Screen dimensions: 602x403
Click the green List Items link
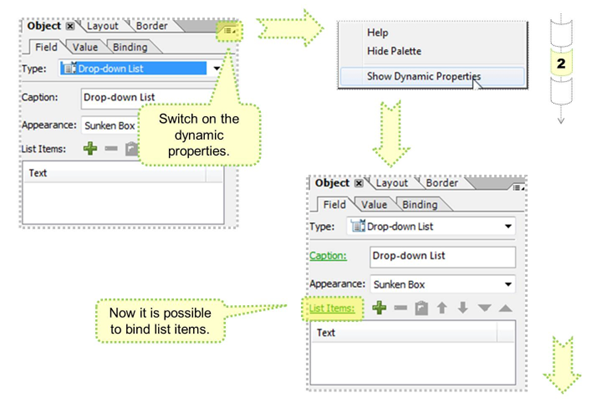click(x=331, y=309)
